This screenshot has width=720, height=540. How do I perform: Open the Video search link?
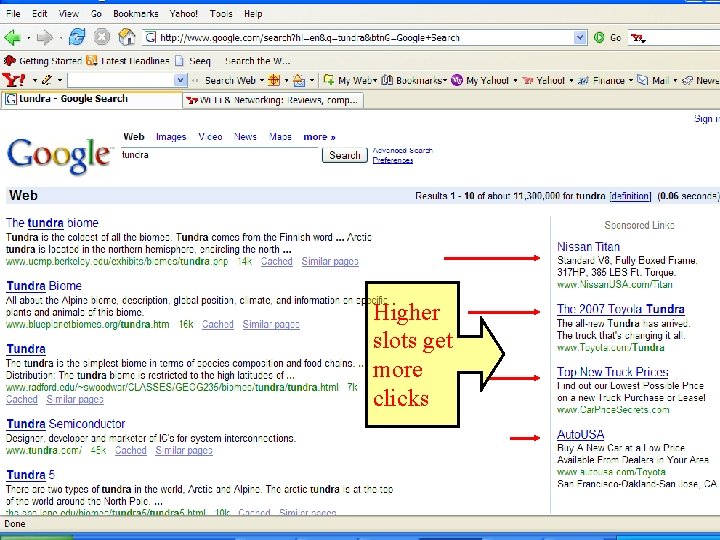tap(210, 137)
